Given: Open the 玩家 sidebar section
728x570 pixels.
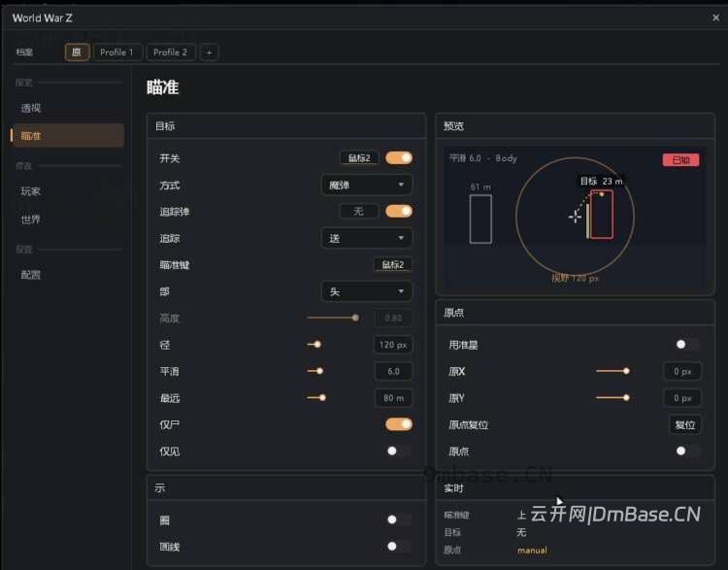Looking at the screenshot, I should 68,191.
